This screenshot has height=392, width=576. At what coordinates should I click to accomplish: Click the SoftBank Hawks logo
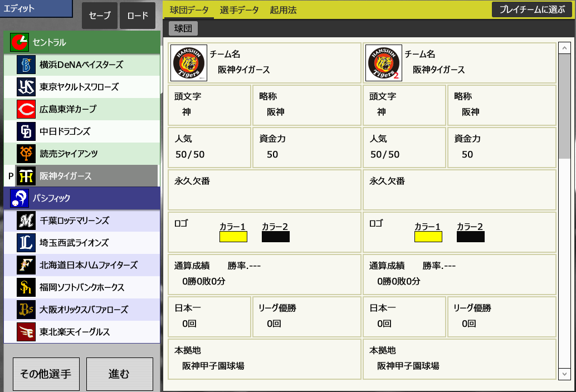point(26,287)
